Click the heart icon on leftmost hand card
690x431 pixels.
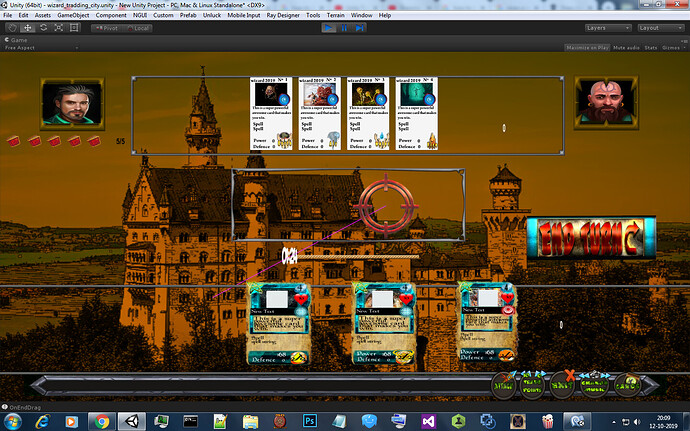point(301,299)
